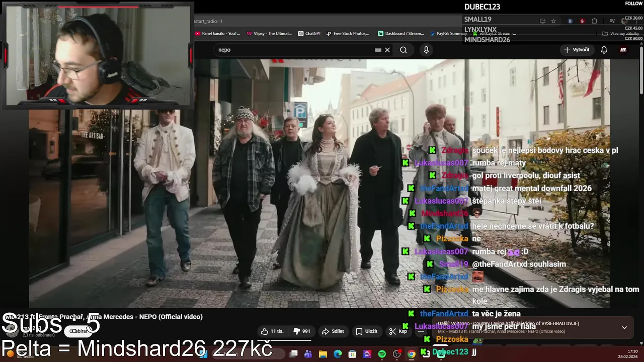
Task: Open the purple app icon beside Spotify
Action: tap(367, 354)
